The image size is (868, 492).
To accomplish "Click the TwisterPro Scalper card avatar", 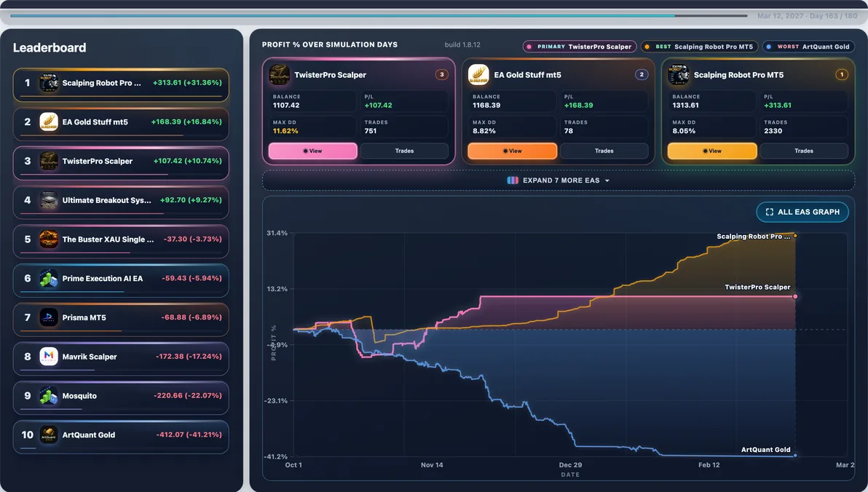I will click(279, 75).
